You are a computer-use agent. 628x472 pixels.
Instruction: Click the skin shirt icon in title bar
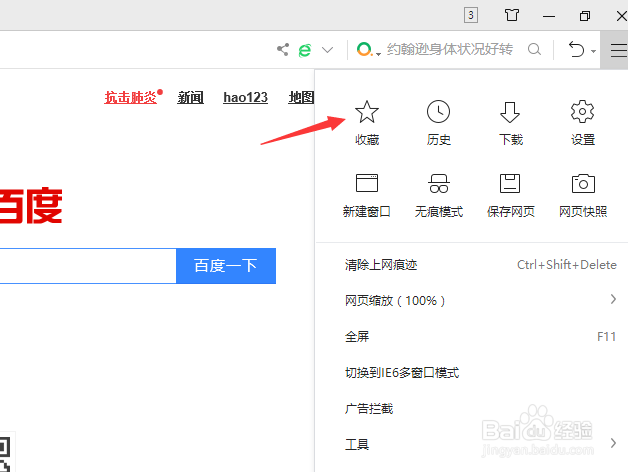511,16
